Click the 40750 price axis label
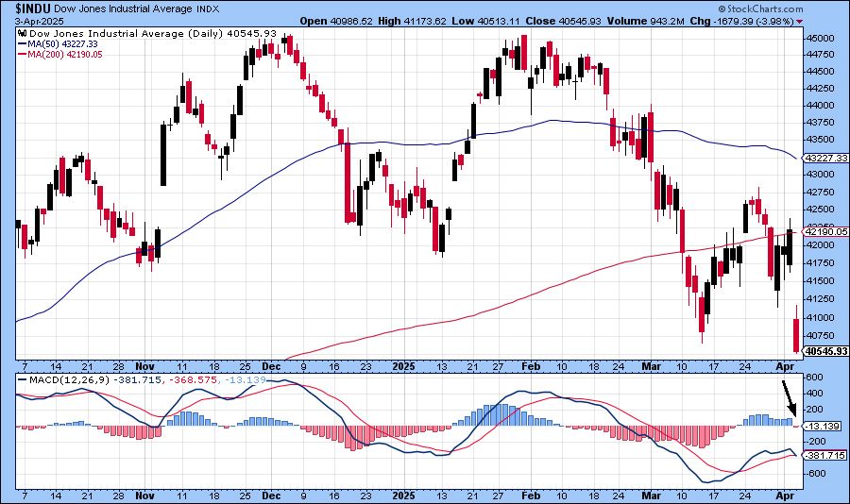 point(820,336)
